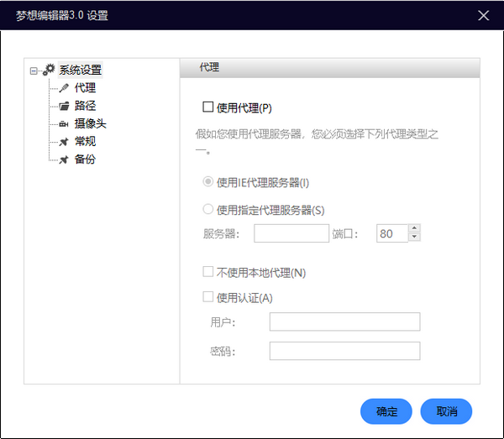Viewport: 504px width, 439px height.
Task: Click the pin icon next to 备份
Action: 64,159
